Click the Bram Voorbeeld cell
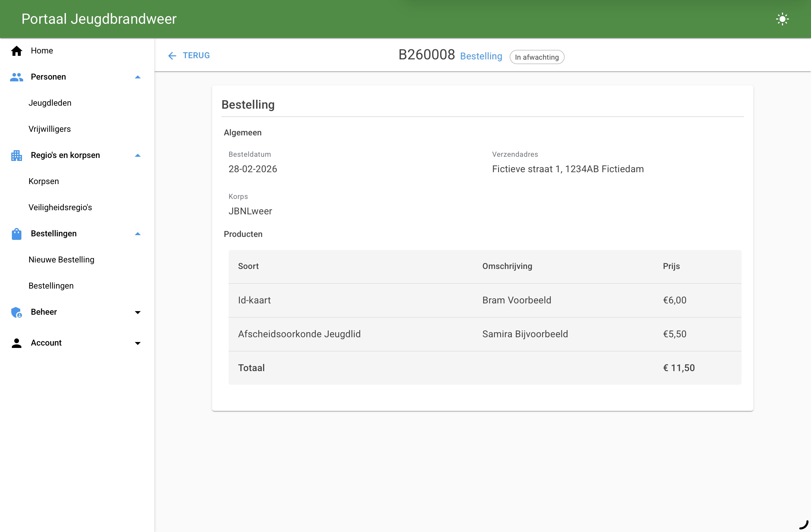This screenshot has height=532, width=811. tap(517, 300)
